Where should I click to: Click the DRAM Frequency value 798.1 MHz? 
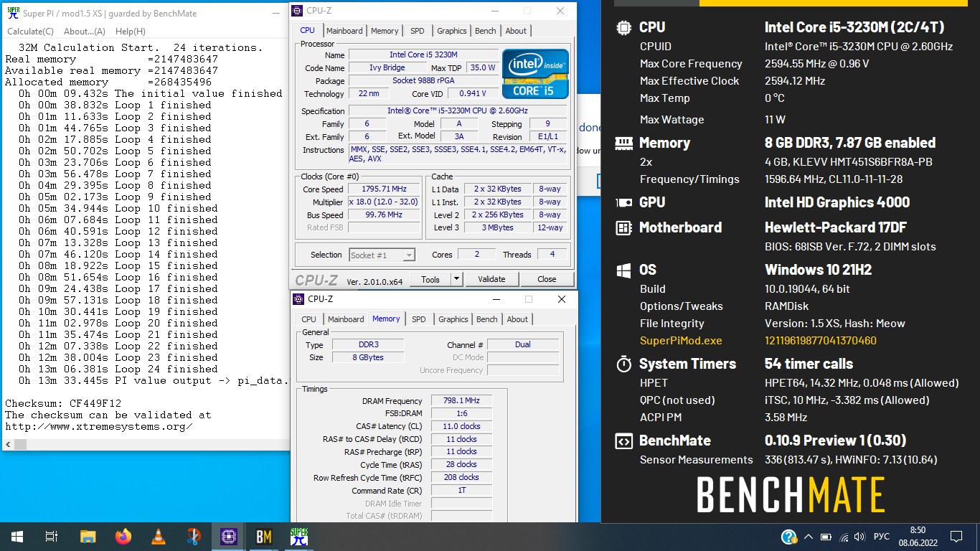(461, 400)
